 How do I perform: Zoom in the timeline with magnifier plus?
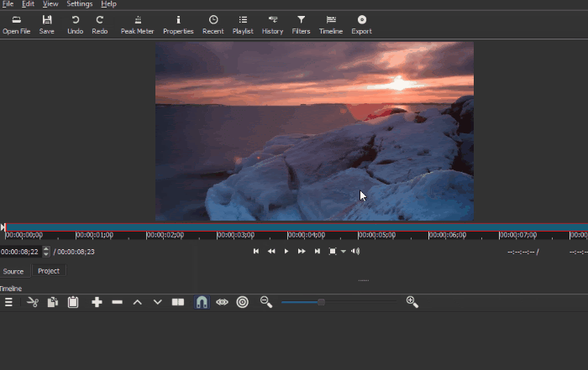tap(412, 302)
